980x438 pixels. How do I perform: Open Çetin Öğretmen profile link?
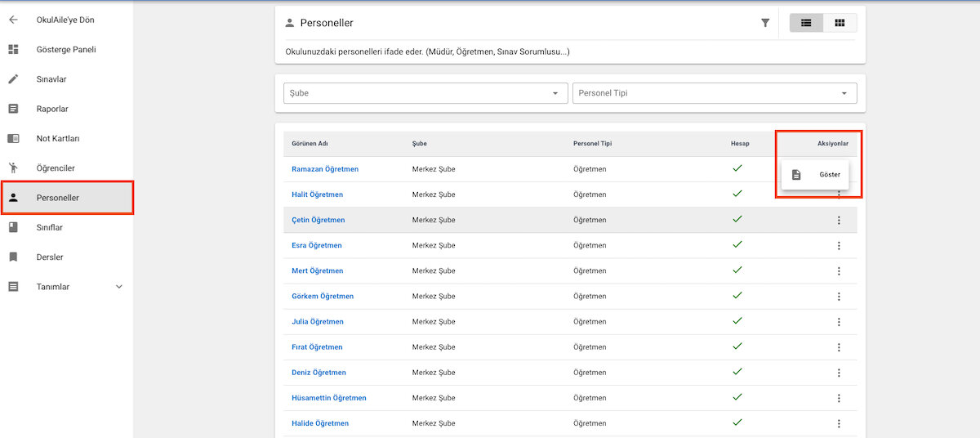pos(318,220)
